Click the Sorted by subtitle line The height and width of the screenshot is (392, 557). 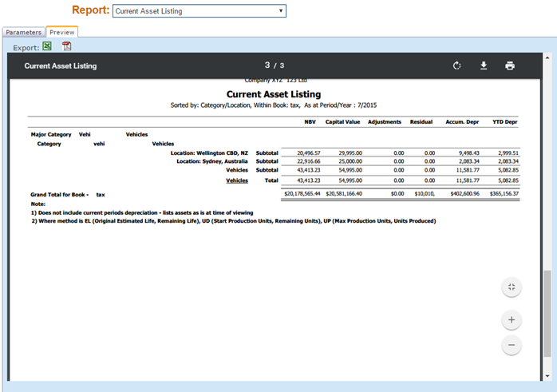[x=274, y=105]
